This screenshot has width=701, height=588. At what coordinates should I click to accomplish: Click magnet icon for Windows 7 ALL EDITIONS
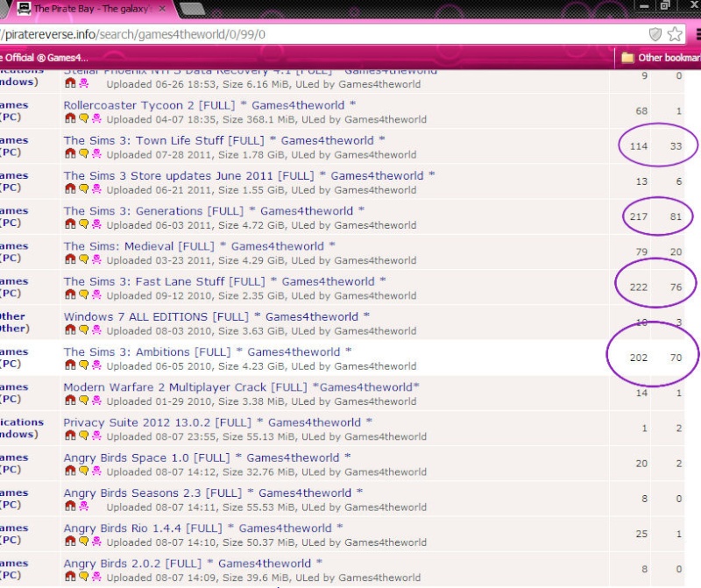coord(70,330)
